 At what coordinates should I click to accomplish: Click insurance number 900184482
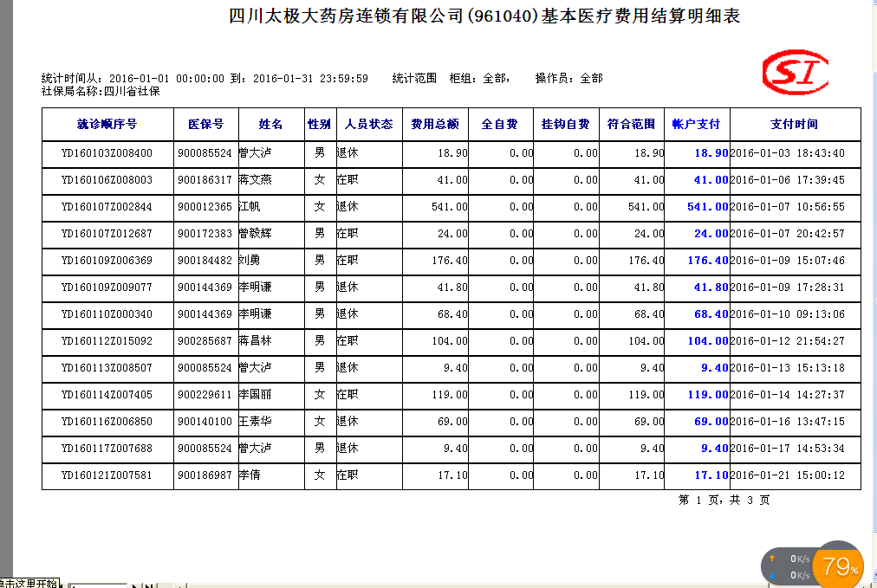[x=205, y=261]
